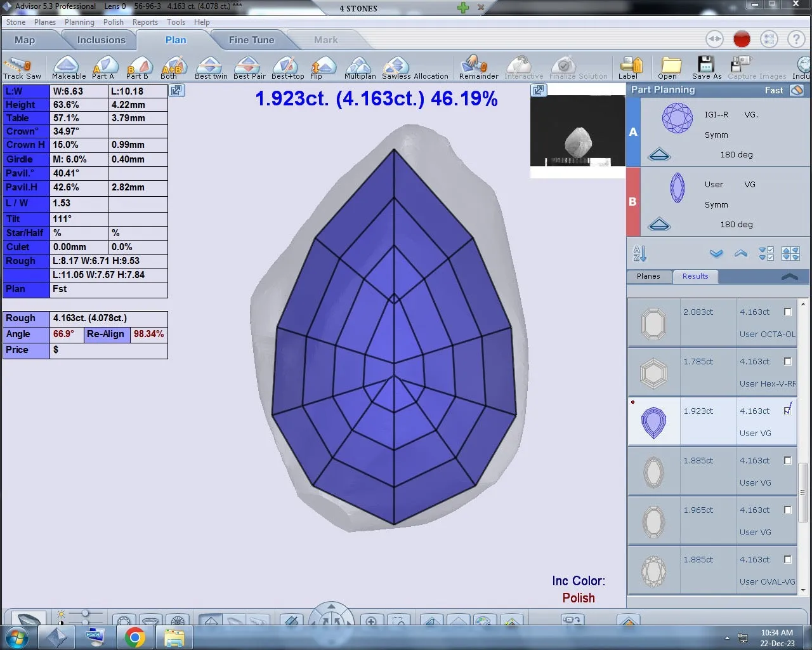Open the Reports menu
The width and height of the screenshot is (812, 650).
[145, 22]
